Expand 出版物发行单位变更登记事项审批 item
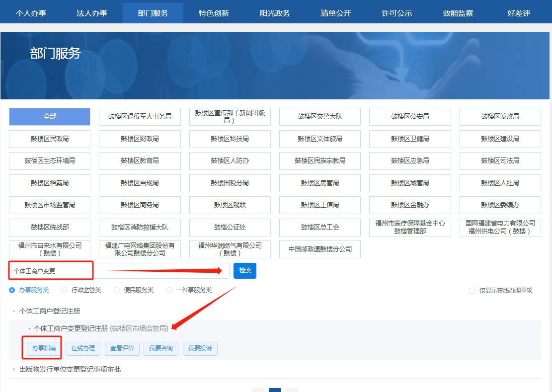Viewport: 552px width, 392px height. pos(14,370)
